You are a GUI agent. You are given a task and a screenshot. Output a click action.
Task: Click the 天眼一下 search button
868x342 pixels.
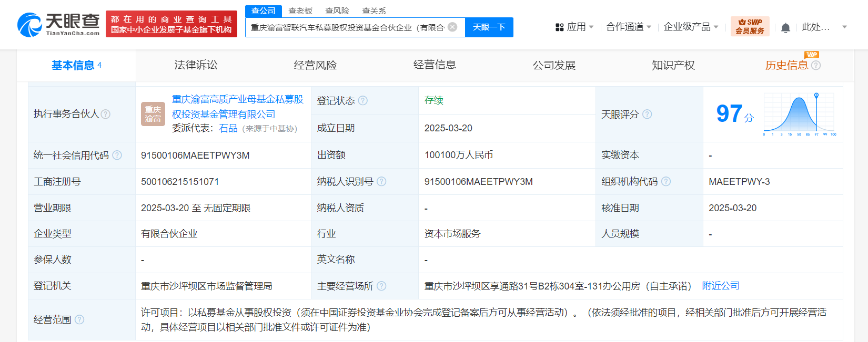(489, 27)
